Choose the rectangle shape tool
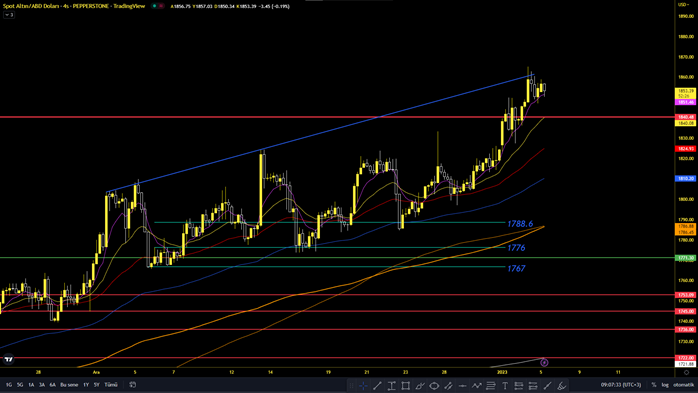Viewport: 698px width, 393px height. click(x=406, y=385)
